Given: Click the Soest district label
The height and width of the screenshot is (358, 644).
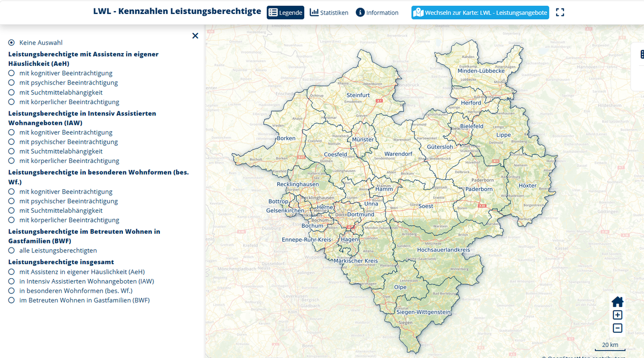Looking at the screenshot, I should click(426, 206).
